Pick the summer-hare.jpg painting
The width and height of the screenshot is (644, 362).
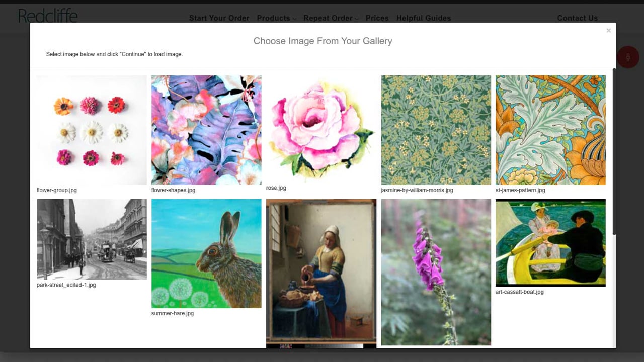pos(206,253)
